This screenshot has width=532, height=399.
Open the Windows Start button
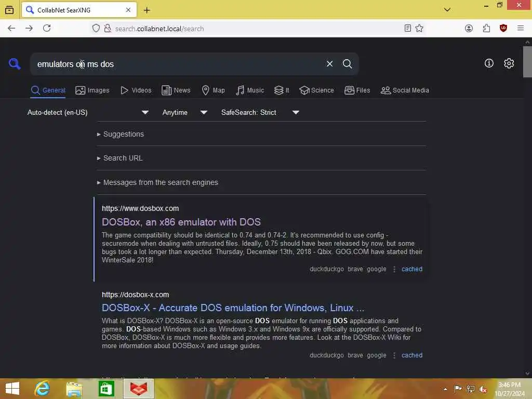tap(12, 389)
